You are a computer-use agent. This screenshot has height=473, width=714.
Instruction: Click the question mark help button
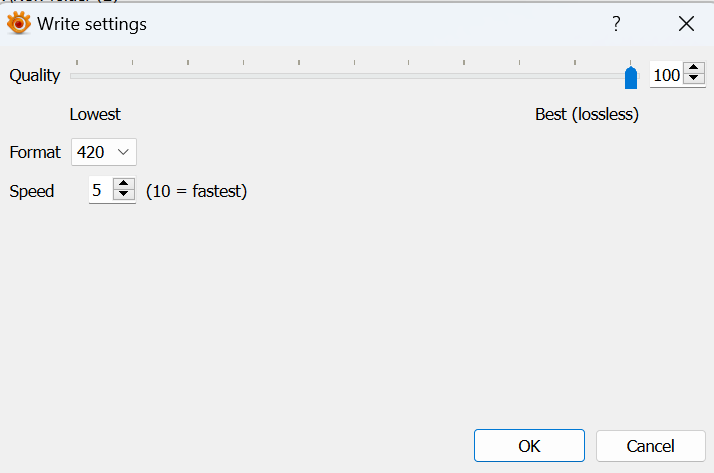(x=616, y=24)
